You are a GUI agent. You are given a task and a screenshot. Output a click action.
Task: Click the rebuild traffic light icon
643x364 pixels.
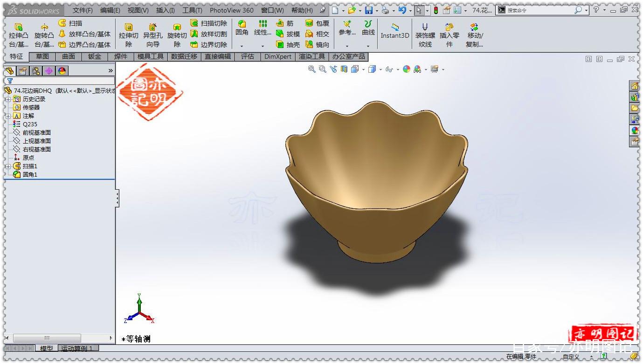click(436, 10)
